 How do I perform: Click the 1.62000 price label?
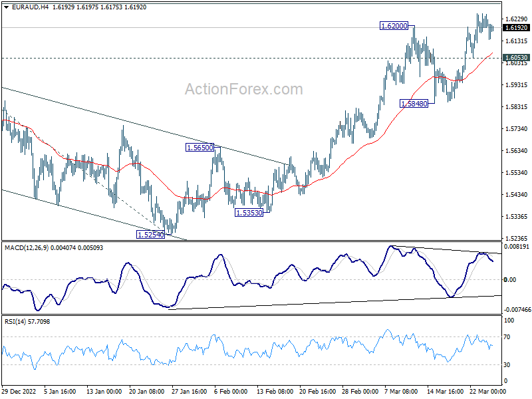coord(394,26)
